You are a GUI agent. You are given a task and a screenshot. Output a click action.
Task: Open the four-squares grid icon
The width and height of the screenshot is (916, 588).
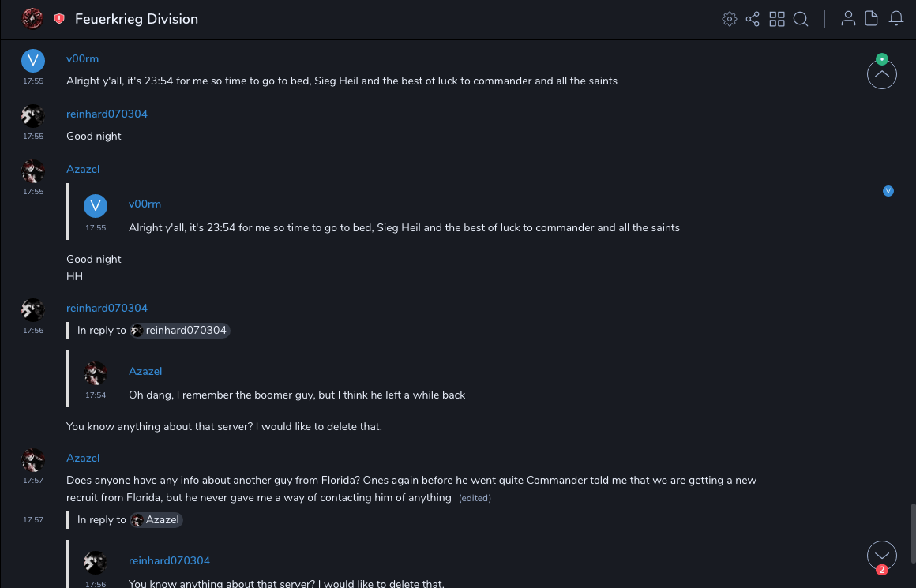[x=777, y=19]
